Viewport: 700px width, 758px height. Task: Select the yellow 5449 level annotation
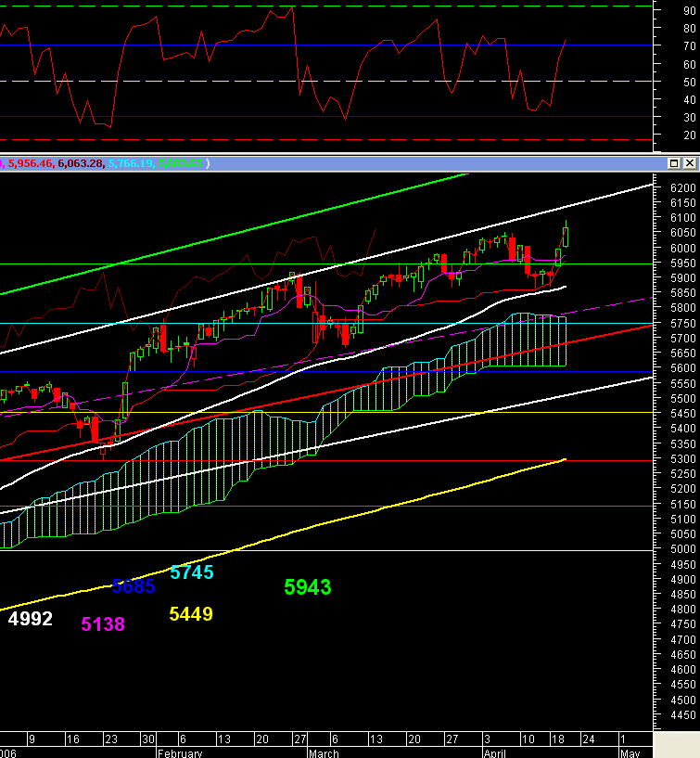click(191, 614)
